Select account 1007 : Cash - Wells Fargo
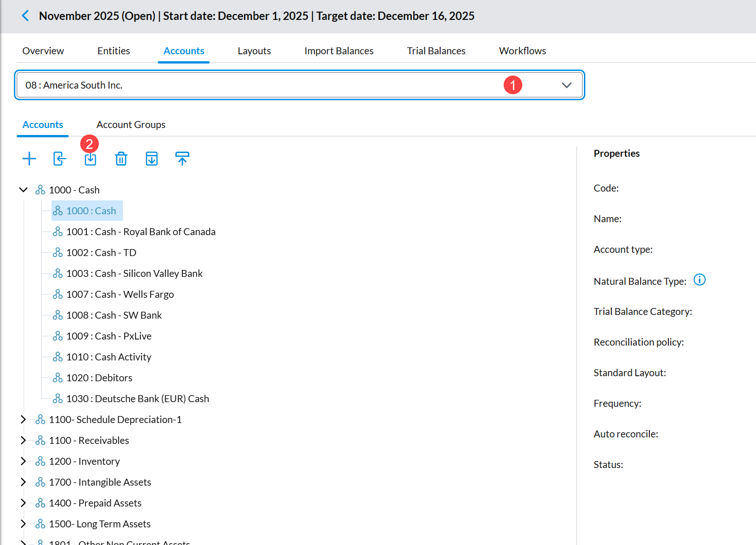Viewport: 756px width, 545px height. 120,294
